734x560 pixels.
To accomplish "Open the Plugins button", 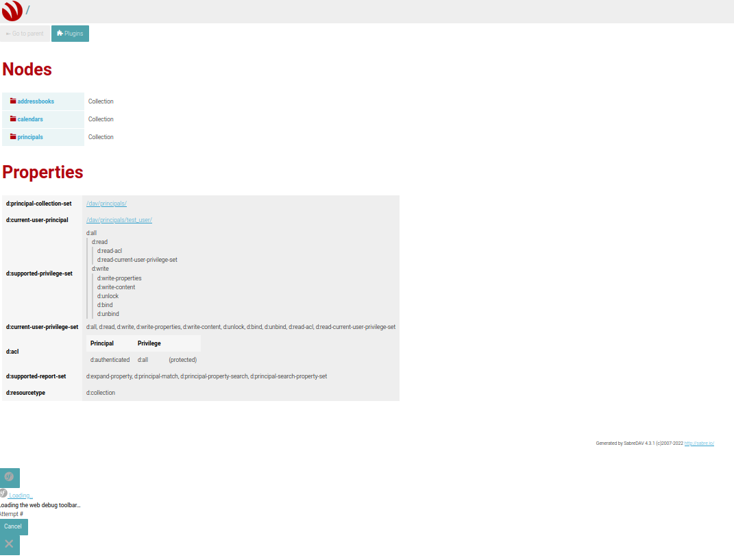I will click(70, 34).
